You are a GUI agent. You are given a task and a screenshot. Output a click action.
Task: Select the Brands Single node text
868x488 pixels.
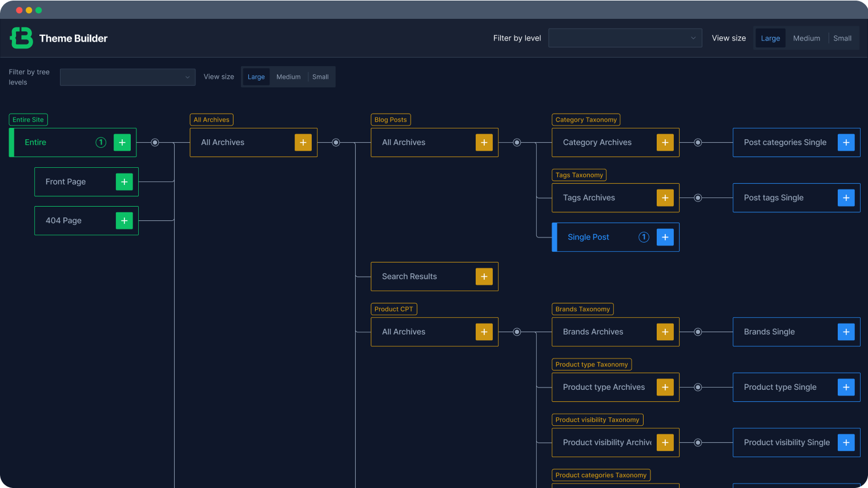click(x=769, y=332)
